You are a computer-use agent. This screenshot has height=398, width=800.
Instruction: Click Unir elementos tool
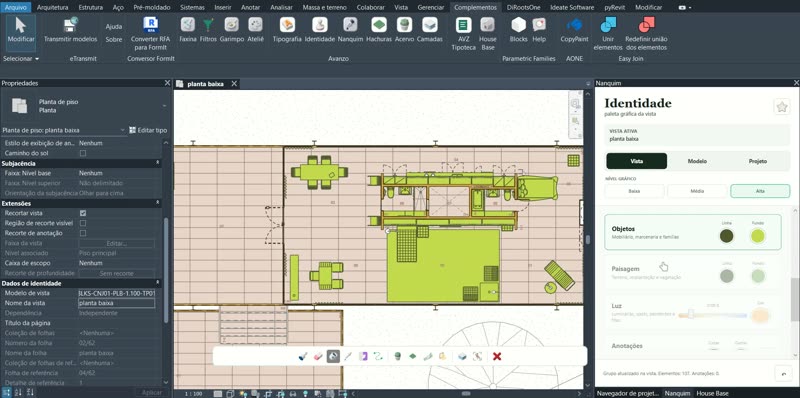tap(608, 34)
